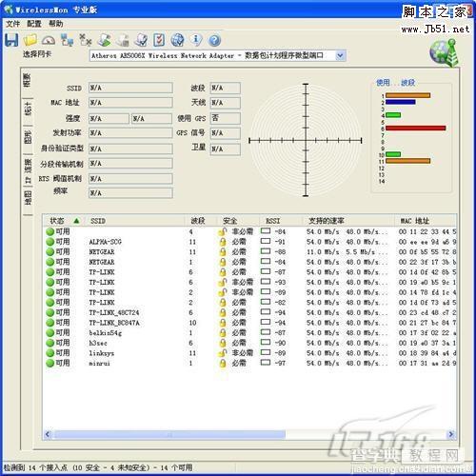Click the signal bar icon for TP-LINK_8C847A
Viewport: 476px width, 476px height.
pos(266,322)
